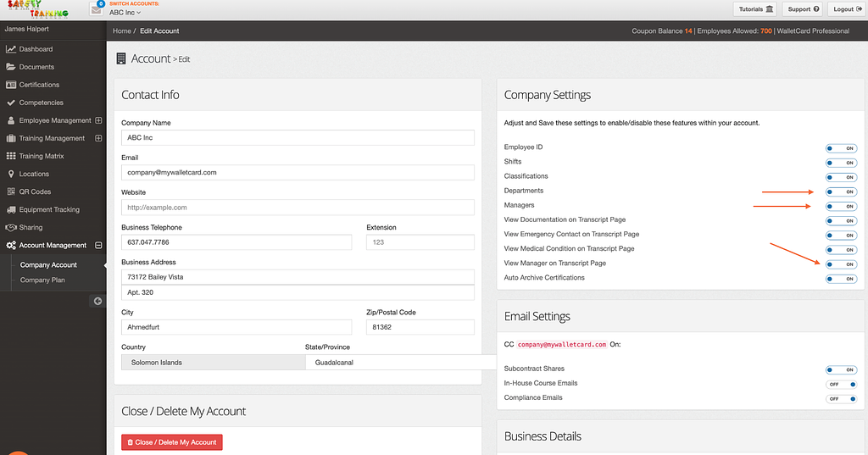Collapse sidebar using the arrow circle icon
This screenshot has width=868, height=455.
click(97, 301)
